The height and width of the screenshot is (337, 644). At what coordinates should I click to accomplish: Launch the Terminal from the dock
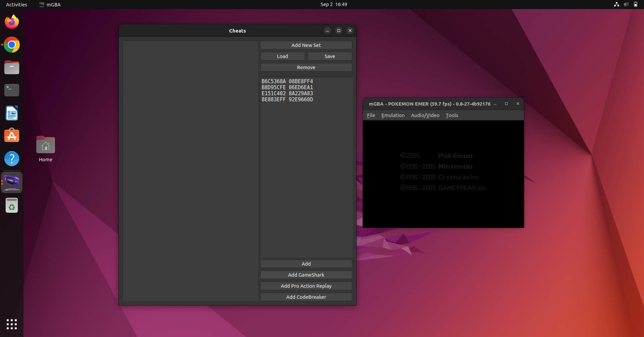pyautogui.click(x=11, y=90)
